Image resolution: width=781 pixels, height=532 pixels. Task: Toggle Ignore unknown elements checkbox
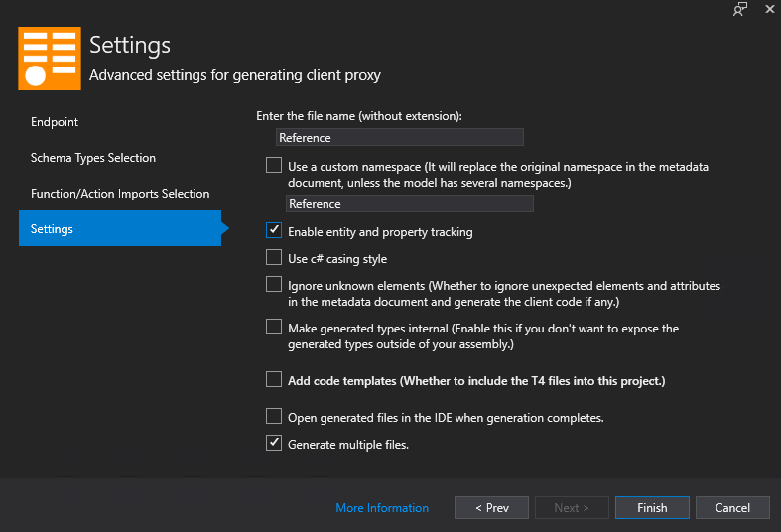point(274,285)
